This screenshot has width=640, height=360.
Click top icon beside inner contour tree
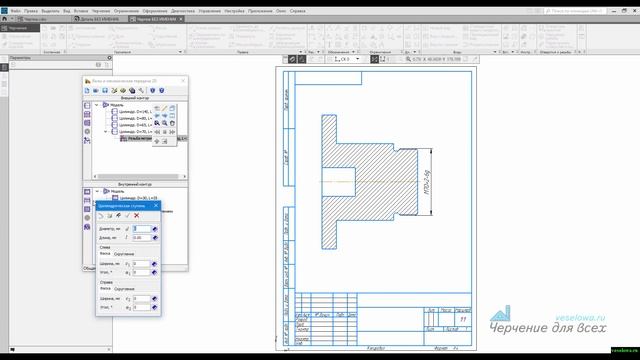(87, 191)
